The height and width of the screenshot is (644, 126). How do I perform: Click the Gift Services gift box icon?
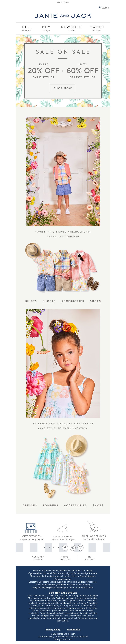point(31,528)
